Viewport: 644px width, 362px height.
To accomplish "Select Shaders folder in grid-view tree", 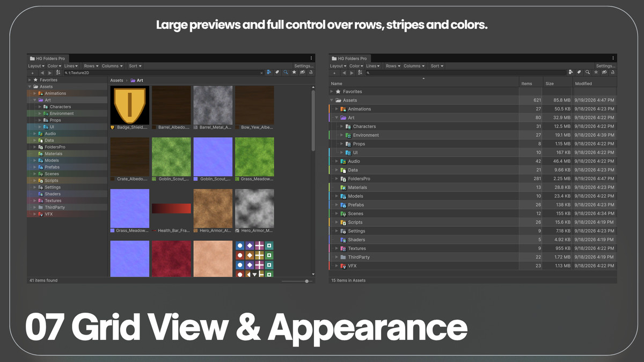I will pos(67,194).
